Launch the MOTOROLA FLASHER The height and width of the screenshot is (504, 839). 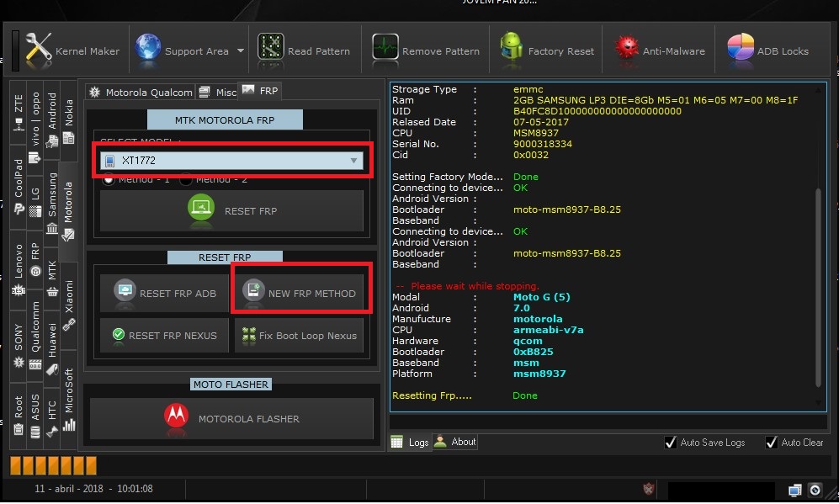231,418
